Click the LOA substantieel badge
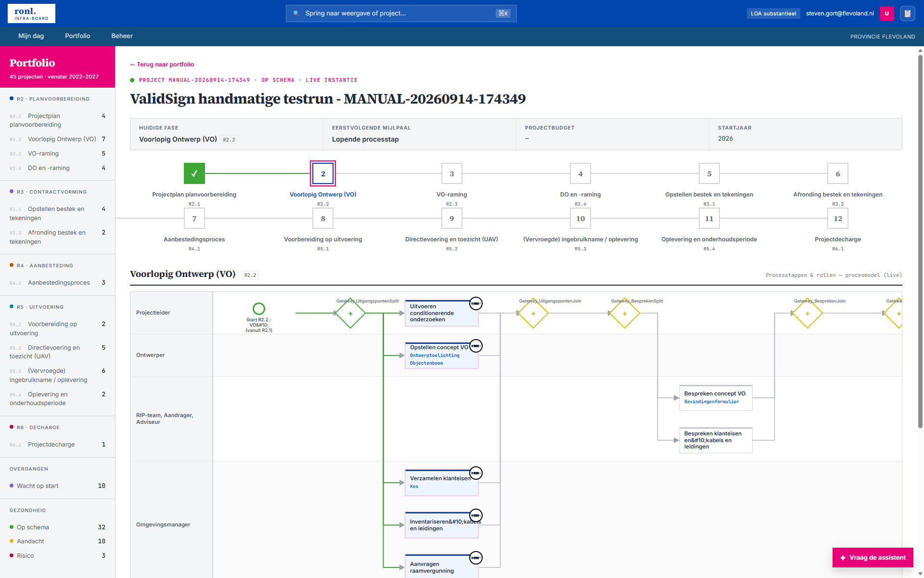The height and width of the screenshot is (578, 924). click(x=773, y=13)
